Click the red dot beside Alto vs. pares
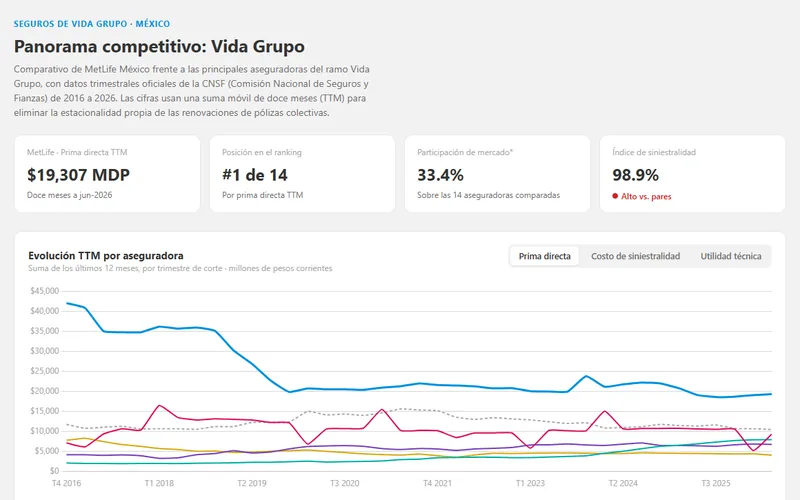This screenshot has width=800, height=500. [x=615, y=196]
